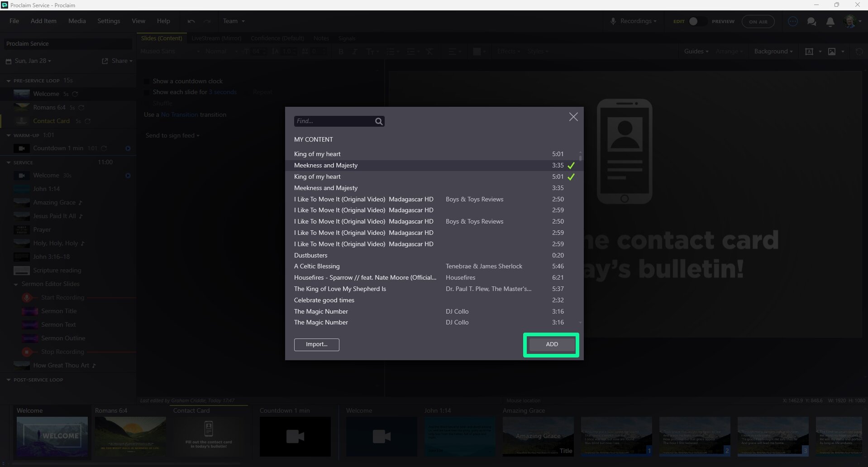This screenshot has height=467, width=868.
Task: Toggle visibility of the Countdown 1 min item
Action: point(128,148)
